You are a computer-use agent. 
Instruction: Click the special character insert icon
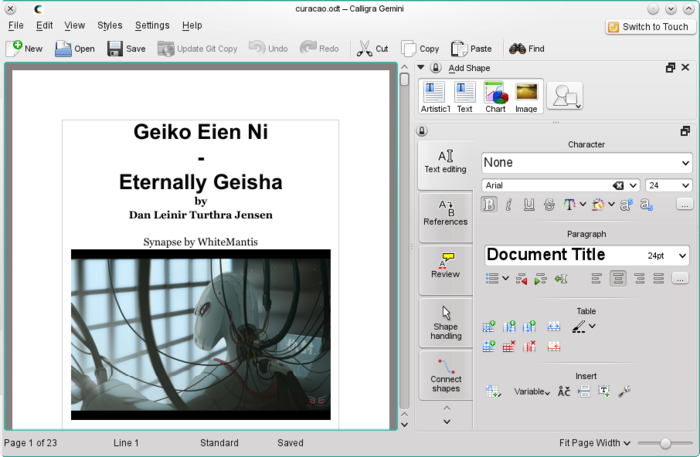pos(563,391)
